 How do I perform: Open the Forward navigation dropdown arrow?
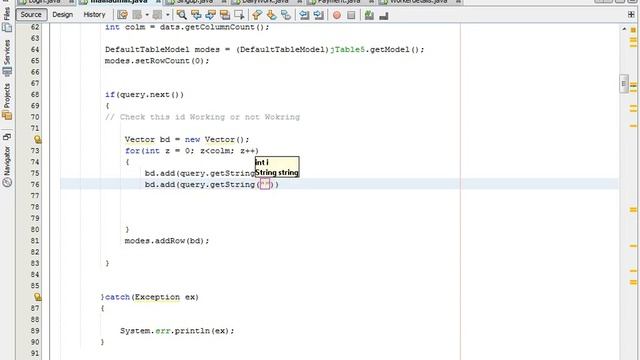point(167,15)
